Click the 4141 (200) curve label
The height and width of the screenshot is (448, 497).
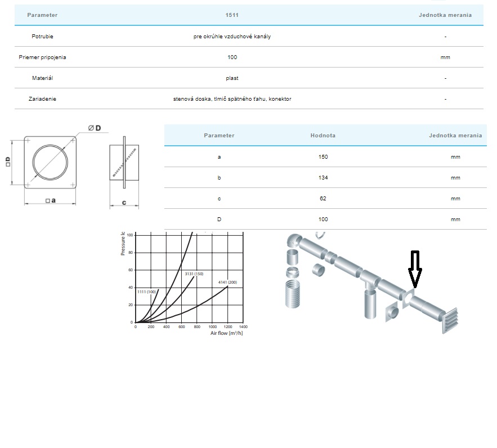click(x=228, y=281)
